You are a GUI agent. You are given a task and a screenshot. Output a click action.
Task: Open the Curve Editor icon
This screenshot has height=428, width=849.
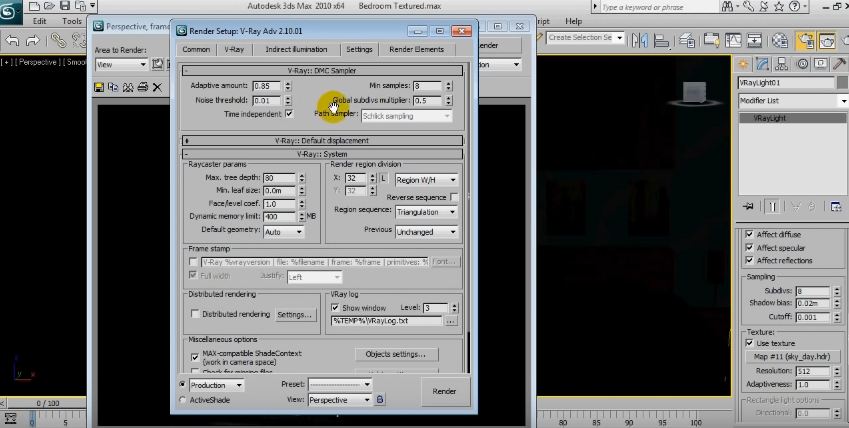coord(734,40)
